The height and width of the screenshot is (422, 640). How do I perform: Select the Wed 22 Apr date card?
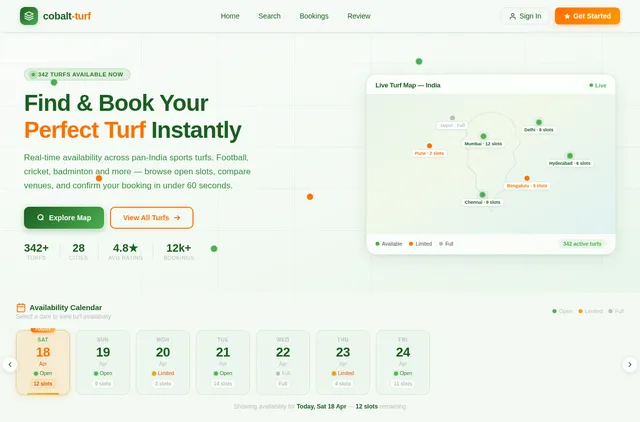coord(283,362)
